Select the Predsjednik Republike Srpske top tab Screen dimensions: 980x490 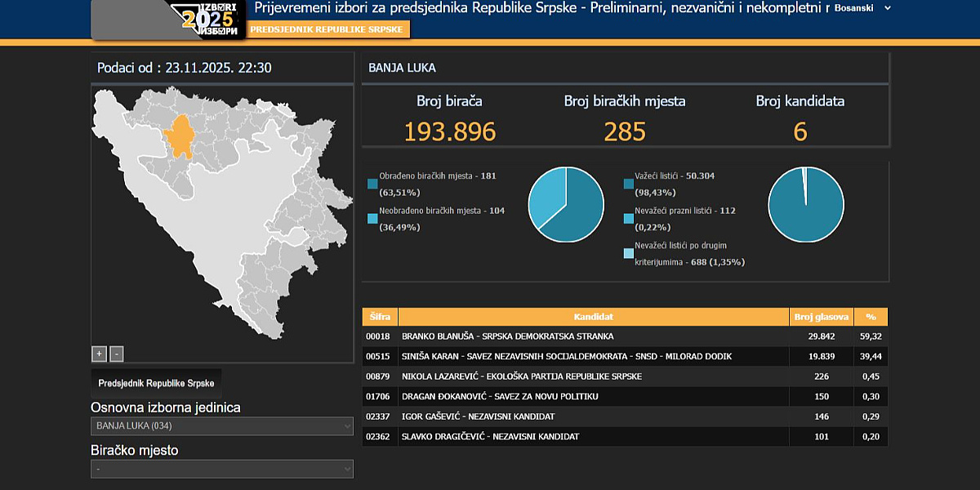click(x=327, y=29)
